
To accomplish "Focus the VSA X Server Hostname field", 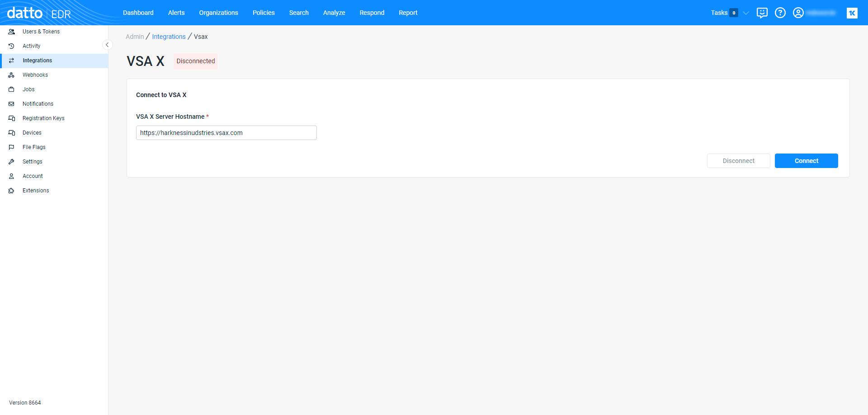I will (x=226, y=133).
